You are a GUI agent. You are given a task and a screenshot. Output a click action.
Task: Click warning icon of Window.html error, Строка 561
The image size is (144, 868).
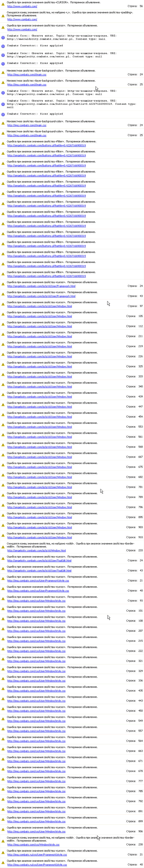[x=3, y=435]
